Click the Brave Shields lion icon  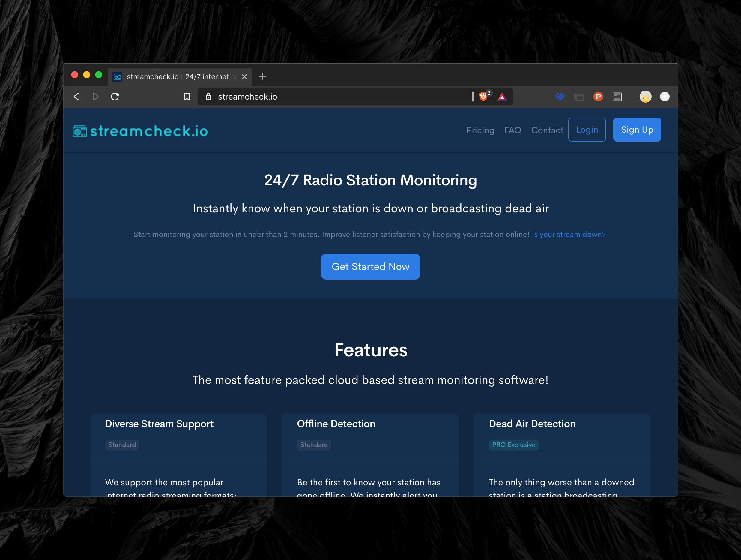click(483, 97)
